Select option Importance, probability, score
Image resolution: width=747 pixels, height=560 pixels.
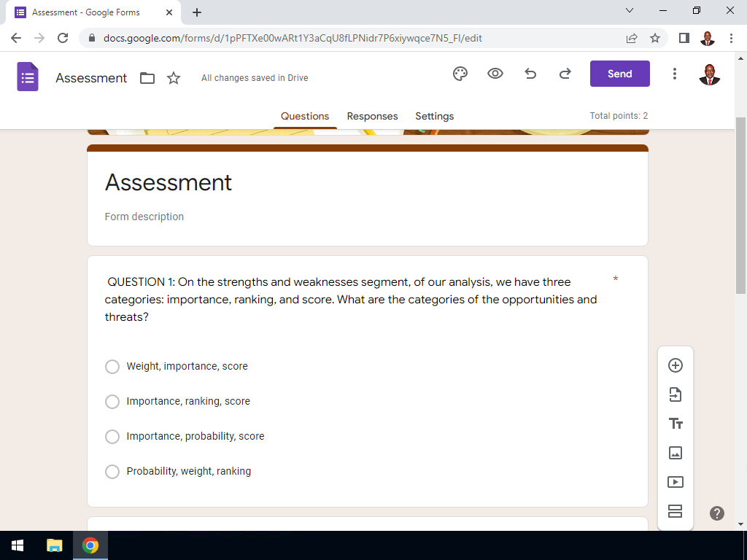point(112,437)
